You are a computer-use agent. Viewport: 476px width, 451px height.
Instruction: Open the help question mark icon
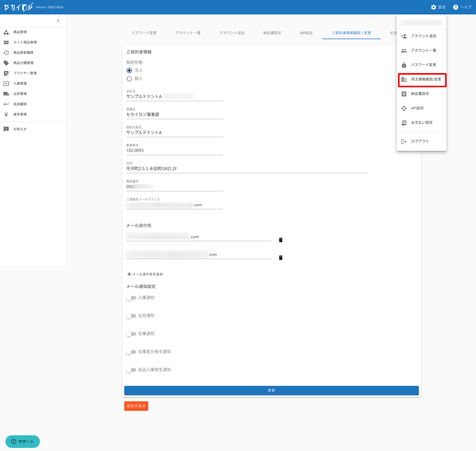[x=455, y=7]
